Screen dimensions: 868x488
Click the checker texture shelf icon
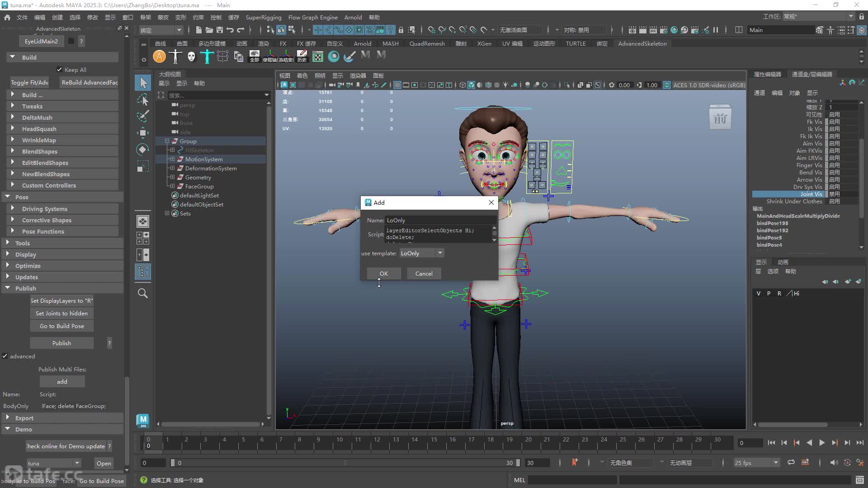318,56
